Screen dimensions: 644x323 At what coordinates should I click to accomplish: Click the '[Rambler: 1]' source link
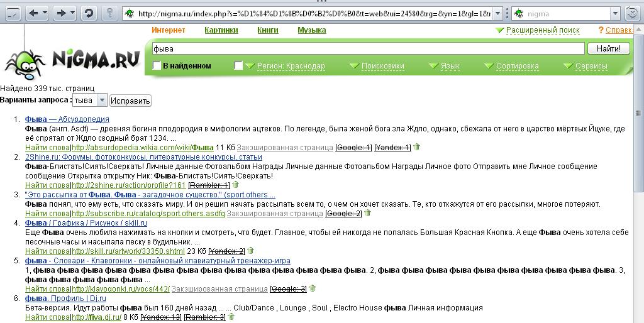click(209, 185)
